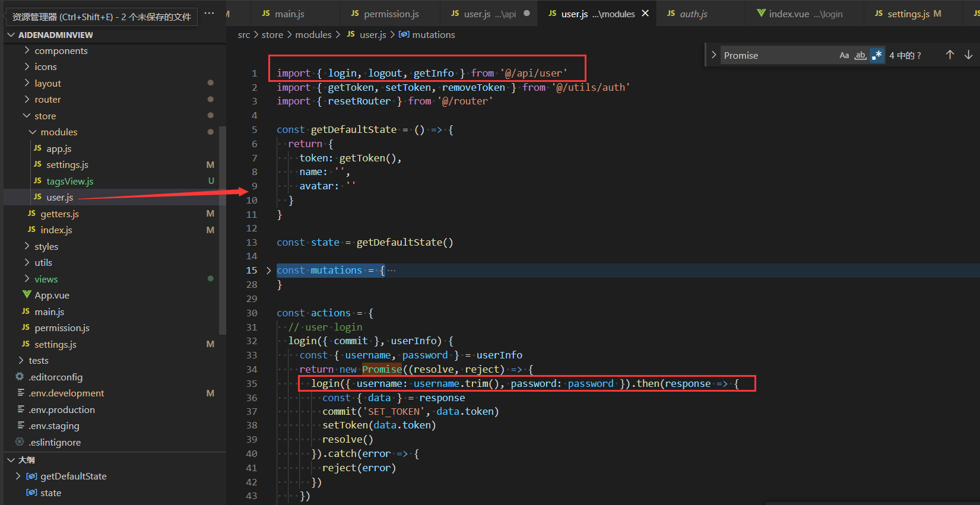Switch to the permission.js tab
The width and height of the screenshot is (980, 505).
(391, 14)
